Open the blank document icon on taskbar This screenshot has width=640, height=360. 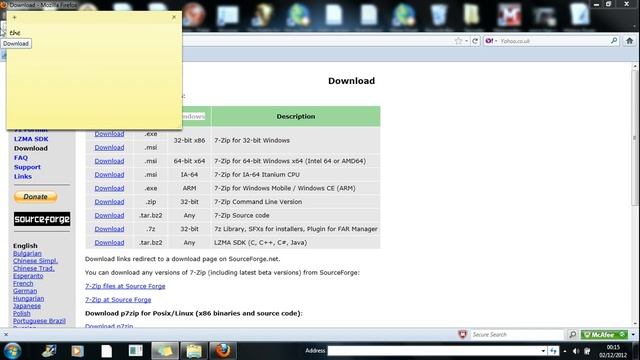pos(107,351)
